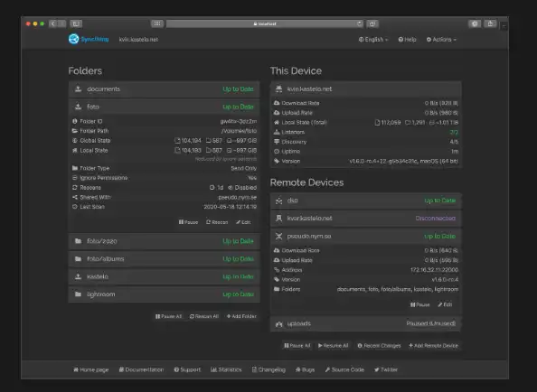
Task: Open the Home page footer link
Action: click(90, 369)
